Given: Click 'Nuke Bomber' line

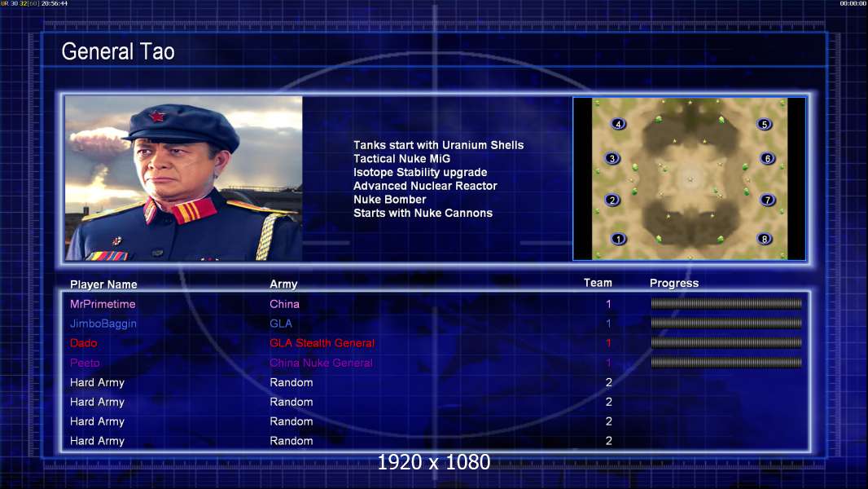Looking at the screenshot, I should coord(390,200).
